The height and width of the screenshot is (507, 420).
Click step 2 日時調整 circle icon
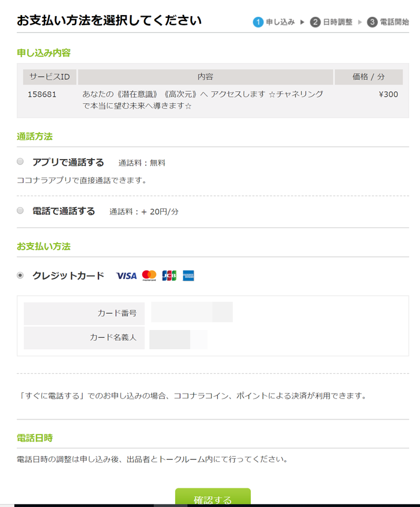(x=315, y=22)
